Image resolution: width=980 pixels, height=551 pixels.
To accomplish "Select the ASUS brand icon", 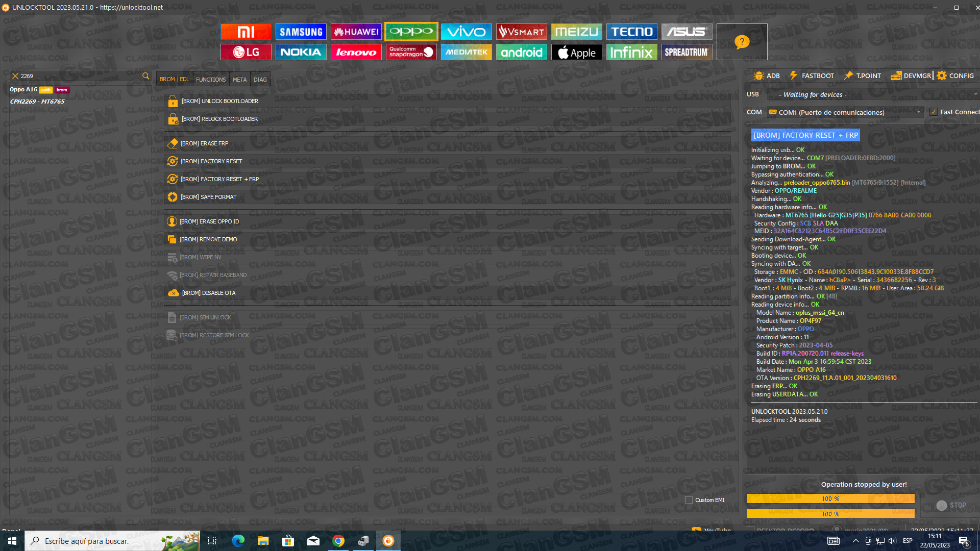I will coord(687,32).
